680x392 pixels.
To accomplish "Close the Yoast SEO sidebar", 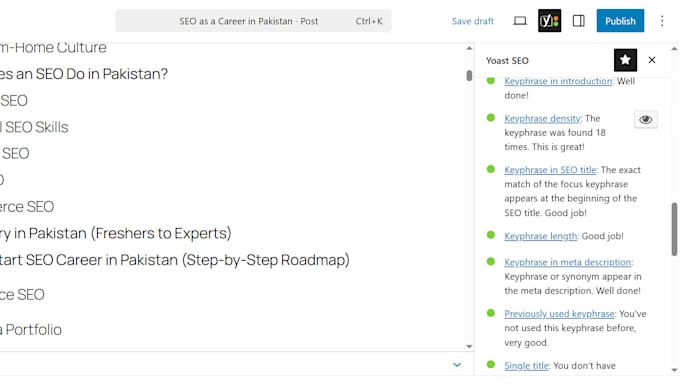I will (x=652, y=60).
